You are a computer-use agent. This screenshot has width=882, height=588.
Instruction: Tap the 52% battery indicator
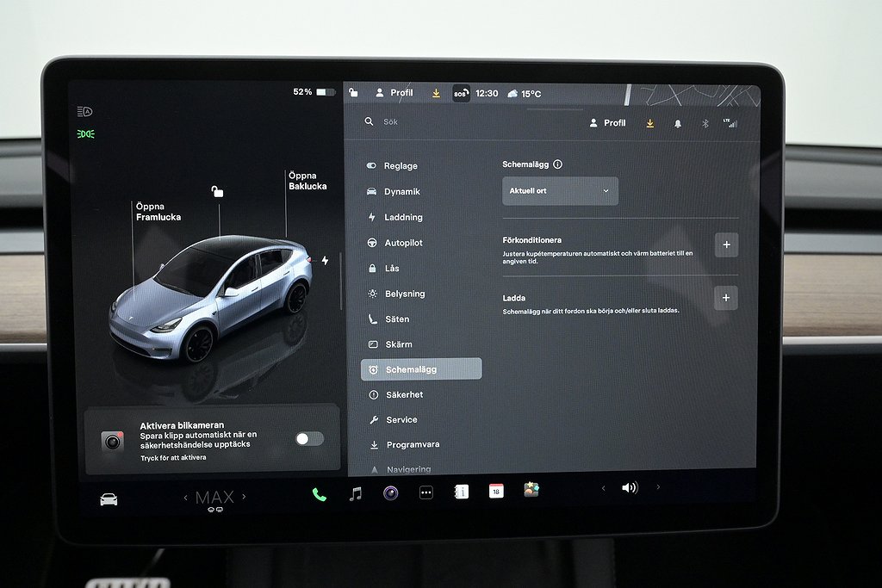(314, 91)
